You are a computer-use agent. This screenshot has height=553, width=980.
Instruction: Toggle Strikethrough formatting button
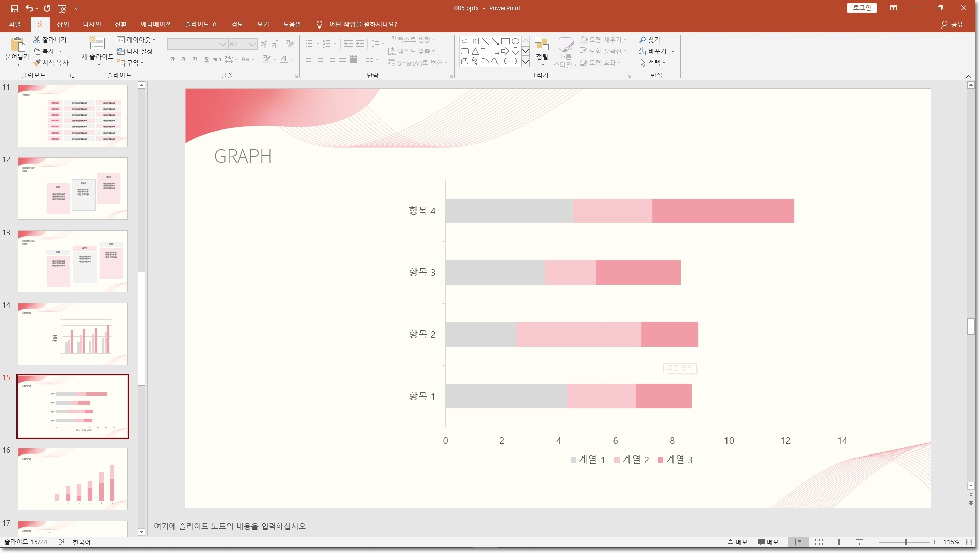click(x=217, y=59)
